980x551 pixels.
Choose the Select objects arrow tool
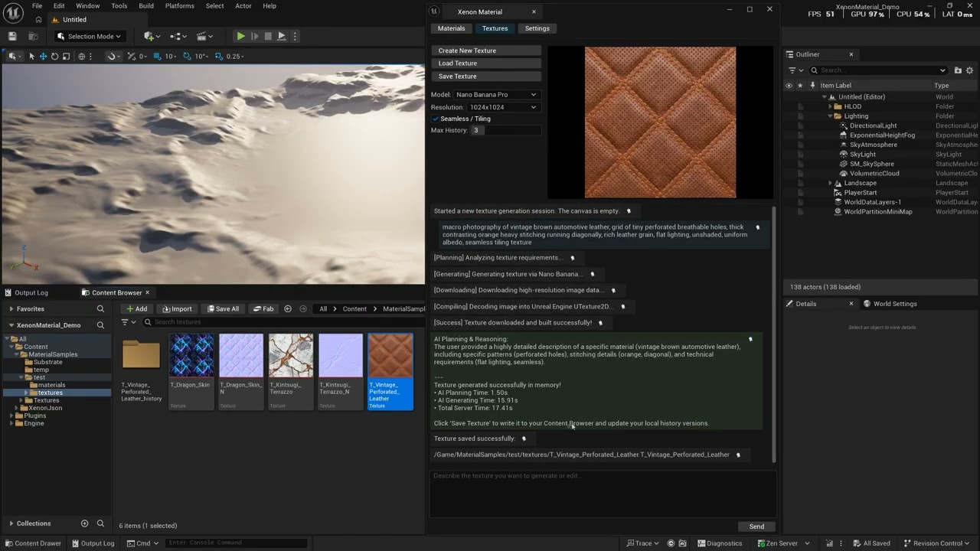click(31, 56)
